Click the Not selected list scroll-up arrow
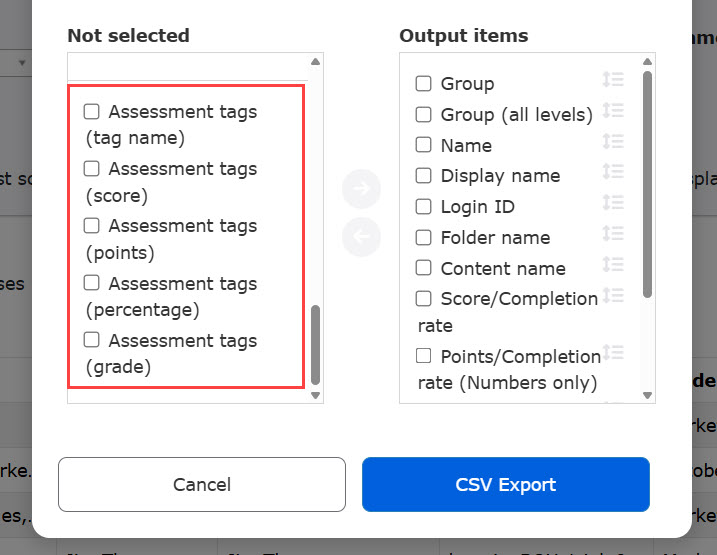 [316, 62]
